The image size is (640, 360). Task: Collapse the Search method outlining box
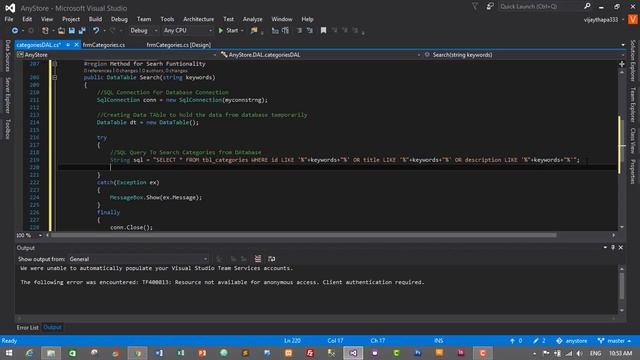coord(55,78)
